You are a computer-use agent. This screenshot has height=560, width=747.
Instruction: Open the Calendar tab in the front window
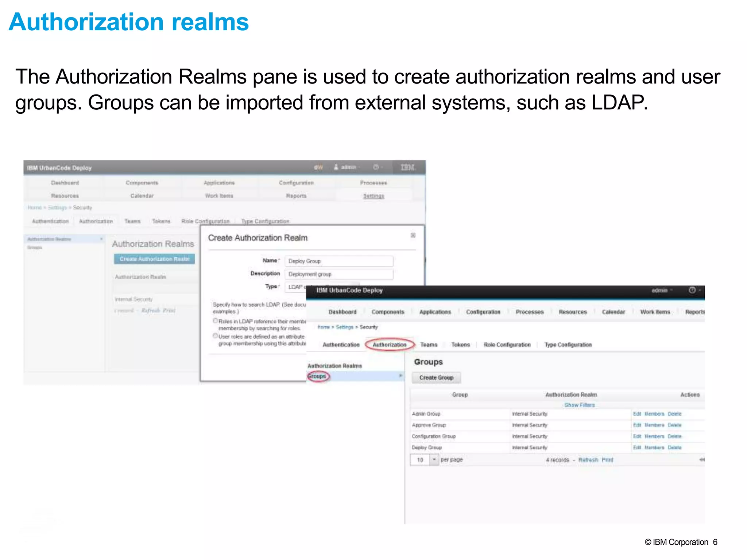point(613,312)
